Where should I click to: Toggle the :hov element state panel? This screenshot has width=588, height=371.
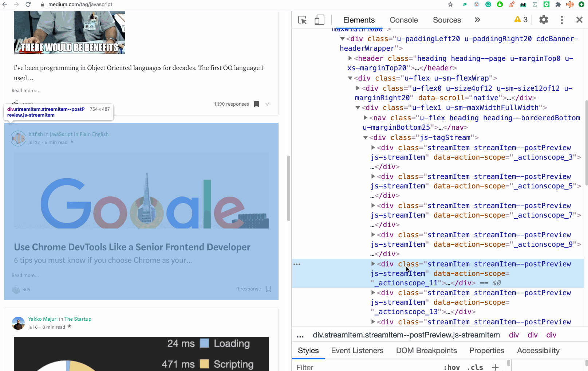(x=452, y=367)
